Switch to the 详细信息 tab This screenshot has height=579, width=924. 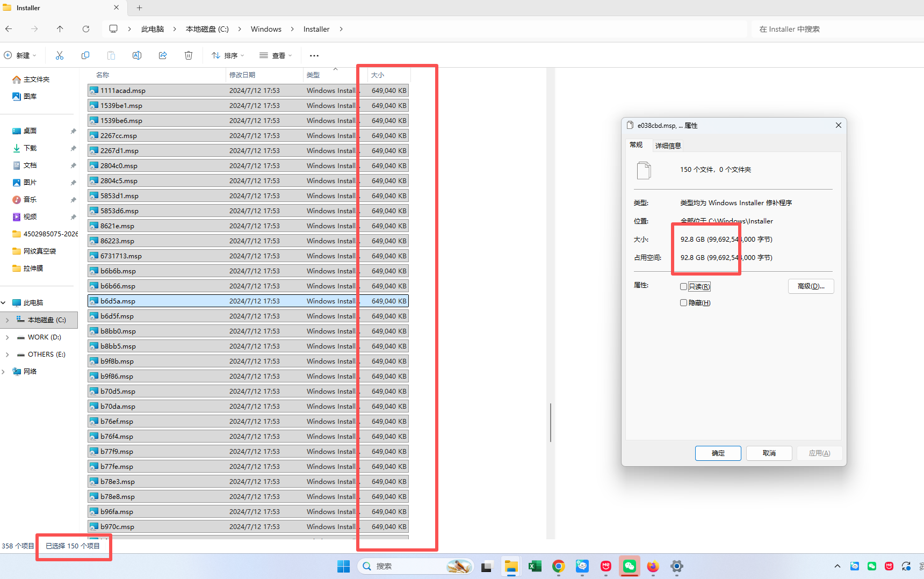668,146
